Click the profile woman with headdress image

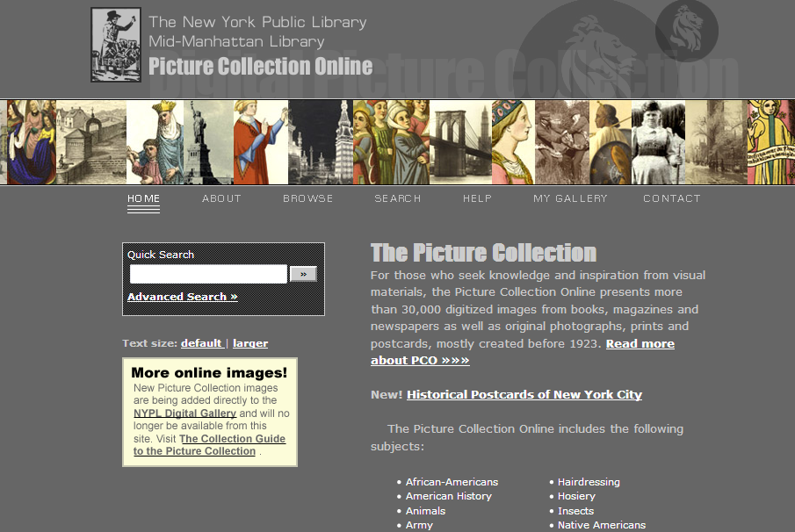513,142
